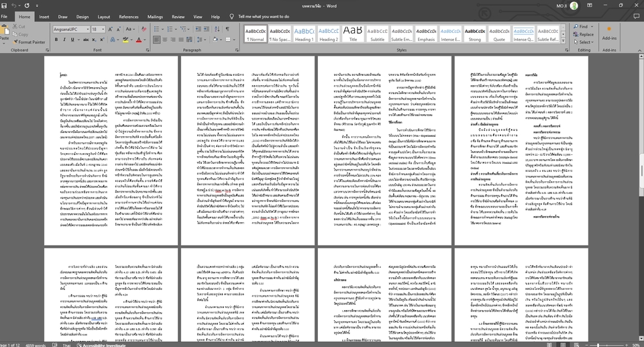Click the Sort icon in Paragraph group
The width and height of the screenshot is (644, 347).
tap(216, 30)
